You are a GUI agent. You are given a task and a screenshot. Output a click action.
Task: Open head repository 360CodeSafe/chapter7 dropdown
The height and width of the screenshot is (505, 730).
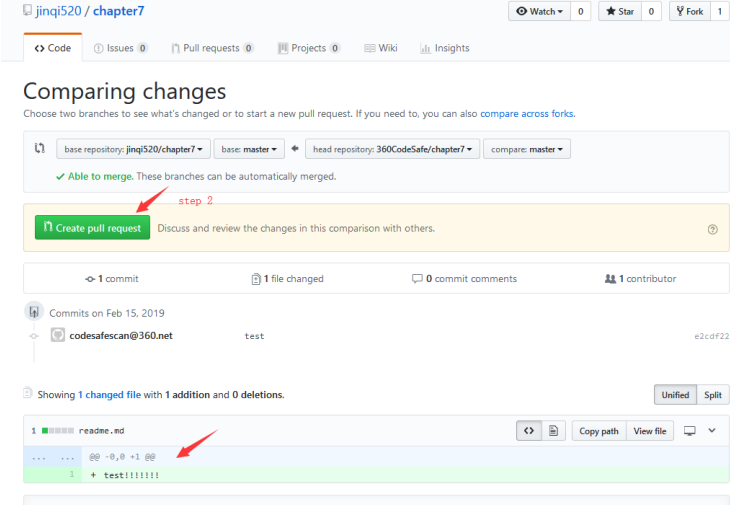392,149
